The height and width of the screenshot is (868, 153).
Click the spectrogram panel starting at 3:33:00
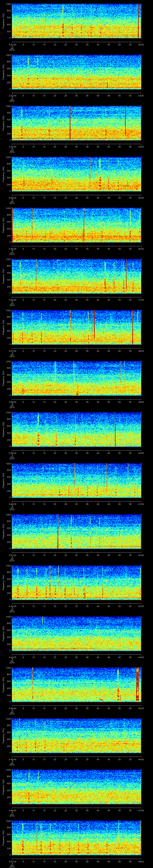[x=77, y=123]
